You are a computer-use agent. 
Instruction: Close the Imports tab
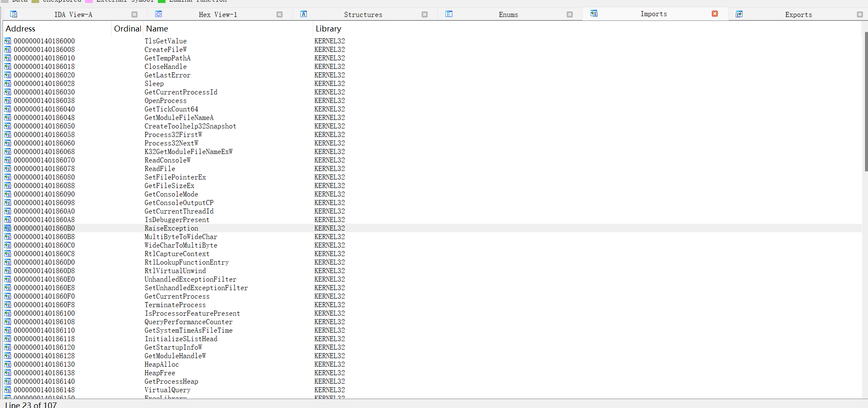[715, 14]
